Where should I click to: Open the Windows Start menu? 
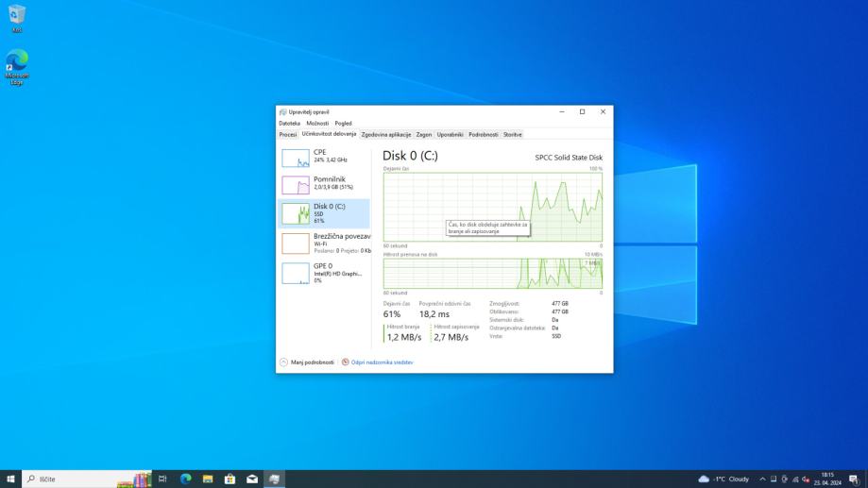click(10, 479)
